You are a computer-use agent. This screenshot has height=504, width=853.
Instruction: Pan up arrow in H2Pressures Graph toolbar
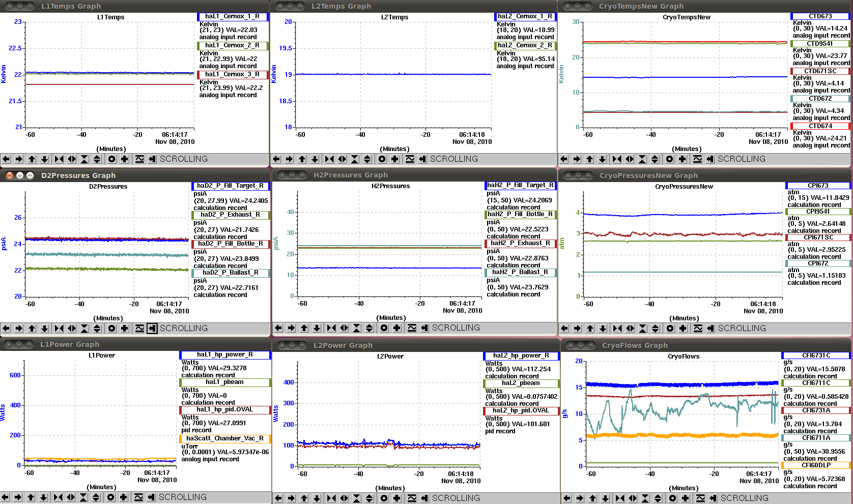coord(304,328)
